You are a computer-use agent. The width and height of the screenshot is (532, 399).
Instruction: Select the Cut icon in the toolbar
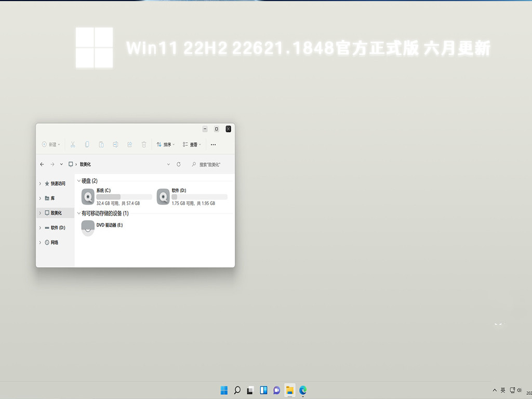[x=74, y=144]
